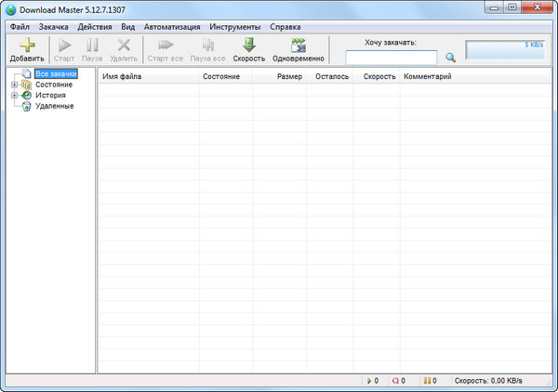Select Все закачки in the tree
This screenshot has height=392, width=558.
click(56, 73)
